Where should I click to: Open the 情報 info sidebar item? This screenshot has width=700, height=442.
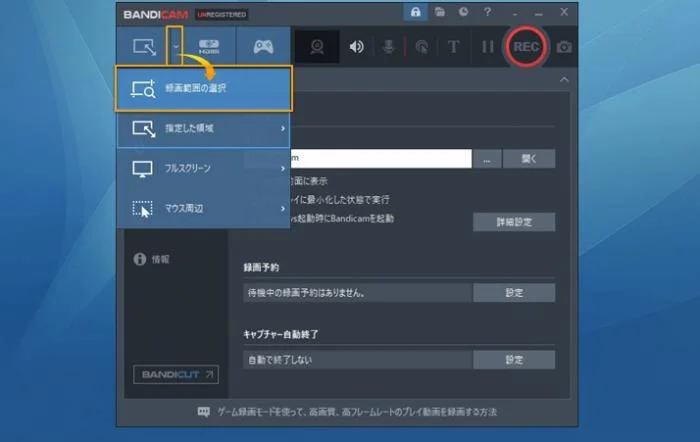pos(152,259)
